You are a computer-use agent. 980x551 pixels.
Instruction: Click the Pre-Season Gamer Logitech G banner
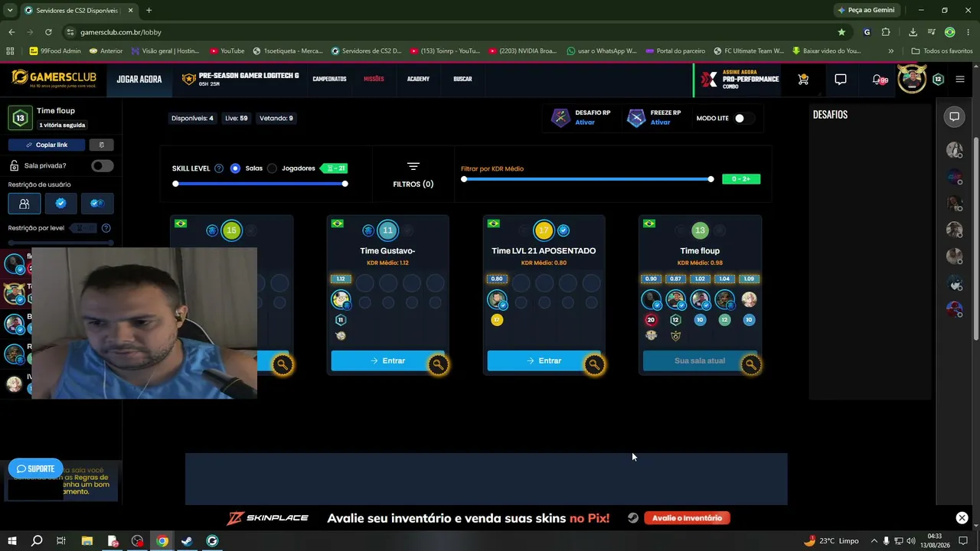(240, 79)
